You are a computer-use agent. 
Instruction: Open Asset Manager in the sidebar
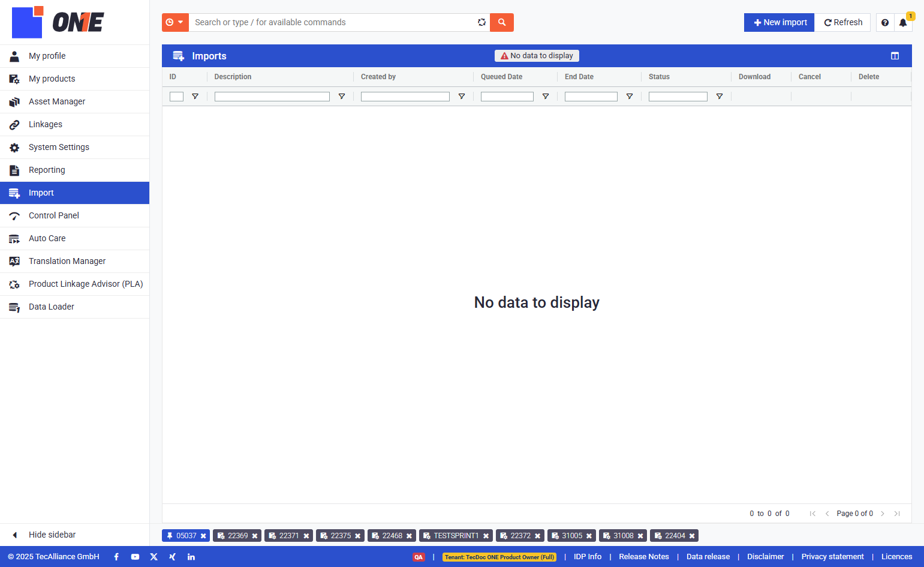[x=74, y=101]
